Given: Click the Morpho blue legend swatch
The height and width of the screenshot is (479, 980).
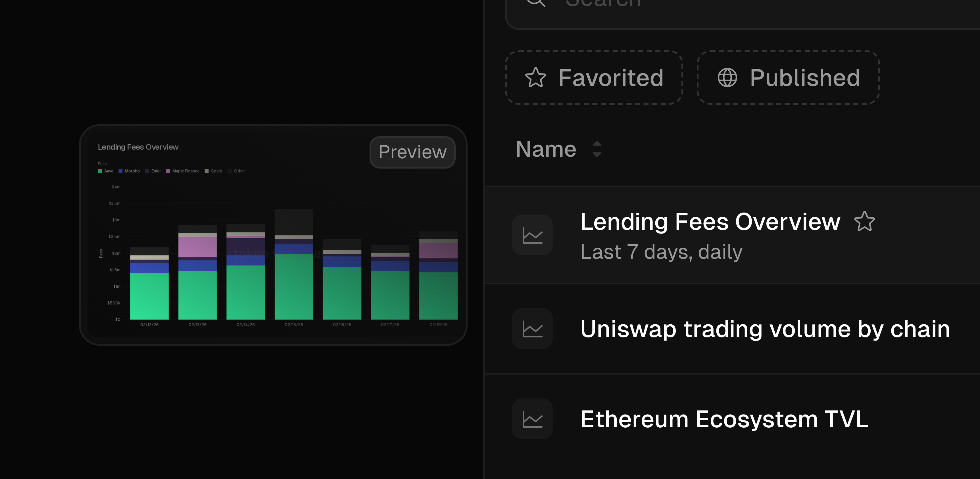Looking at the screenshot, I should coord(120,171).
